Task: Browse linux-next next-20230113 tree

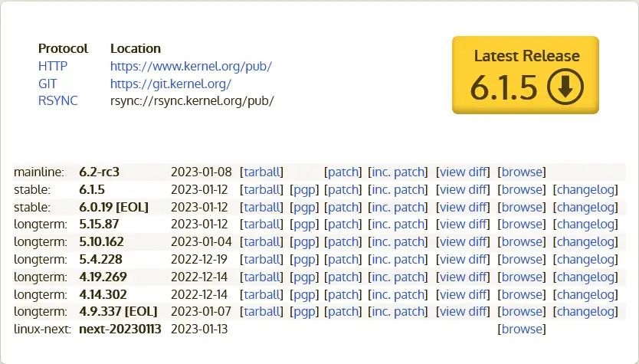Action: [x=522, y=329]
